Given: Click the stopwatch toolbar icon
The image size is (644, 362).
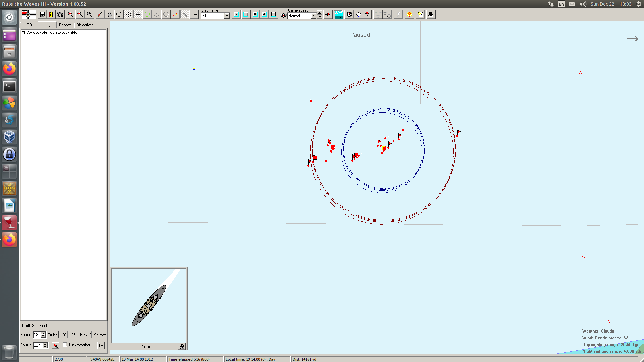Looking at the screenshot, I should pyautogui.click(x=349, y=14).
